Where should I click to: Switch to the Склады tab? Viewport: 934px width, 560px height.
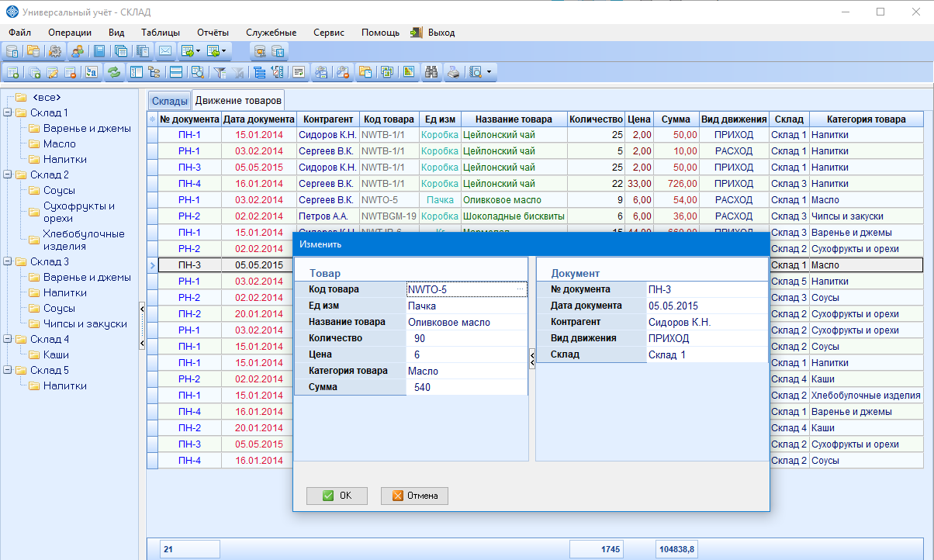pos(169,101)
